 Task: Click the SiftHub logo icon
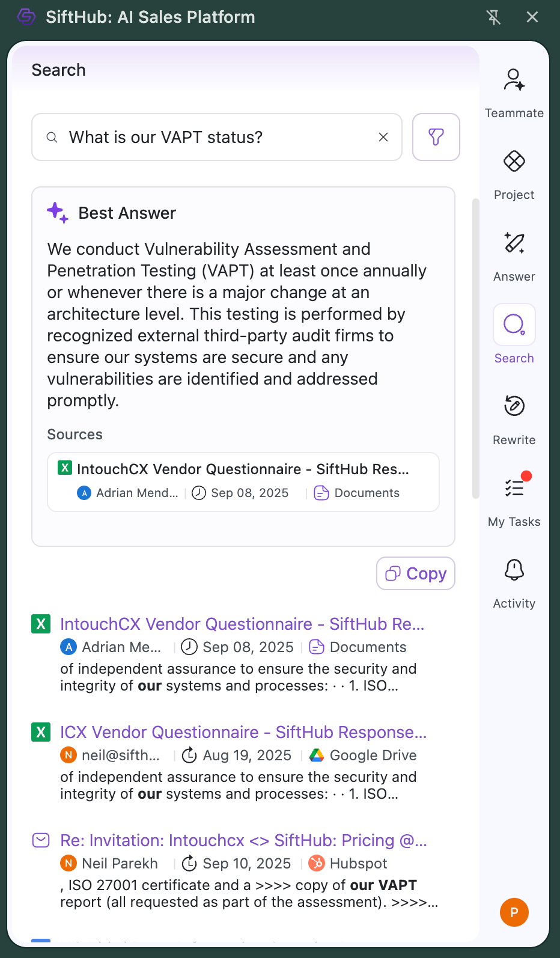[x=26, y=17]
